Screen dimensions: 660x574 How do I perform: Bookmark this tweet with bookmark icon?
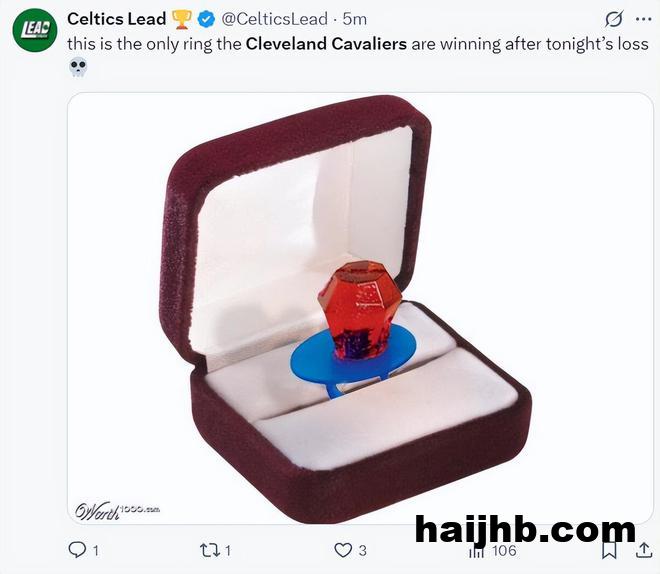[x=609, y=550]
